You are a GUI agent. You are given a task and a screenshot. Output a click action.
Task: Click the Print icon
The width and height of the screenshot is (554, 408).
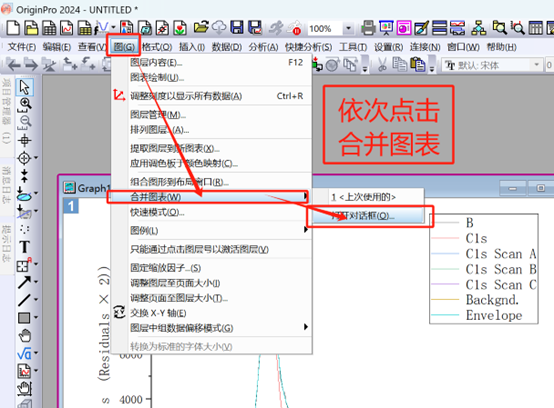tap(368, 28)
